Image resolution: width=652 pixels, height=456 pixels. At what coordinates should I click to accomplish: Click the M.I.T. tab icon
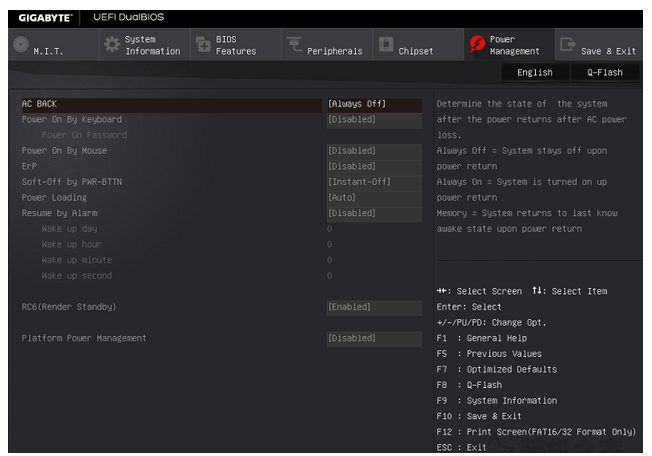(20, 46)
